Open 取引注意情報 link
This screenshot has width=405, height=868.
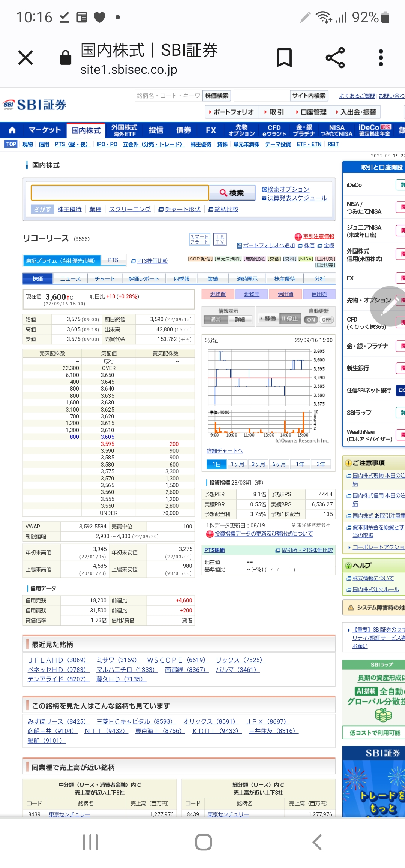[x=318, y=236]
